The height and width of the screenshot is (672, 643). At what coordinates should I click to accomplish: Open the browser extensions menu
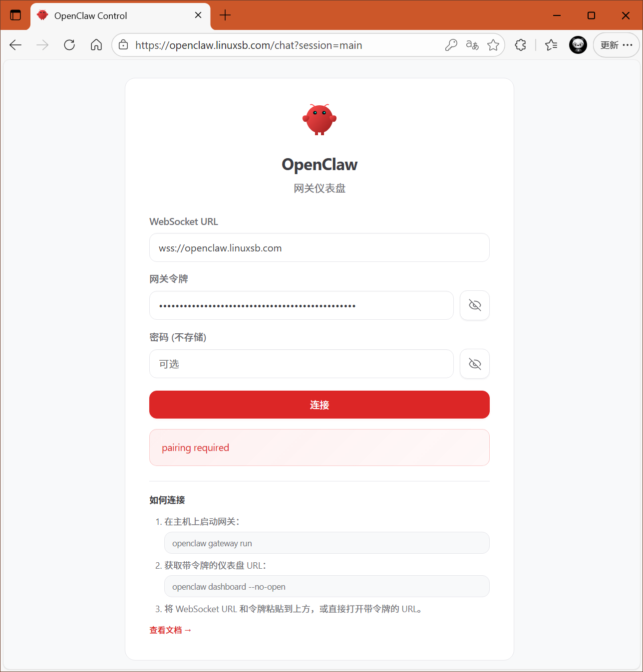click(x=520, y=45)
